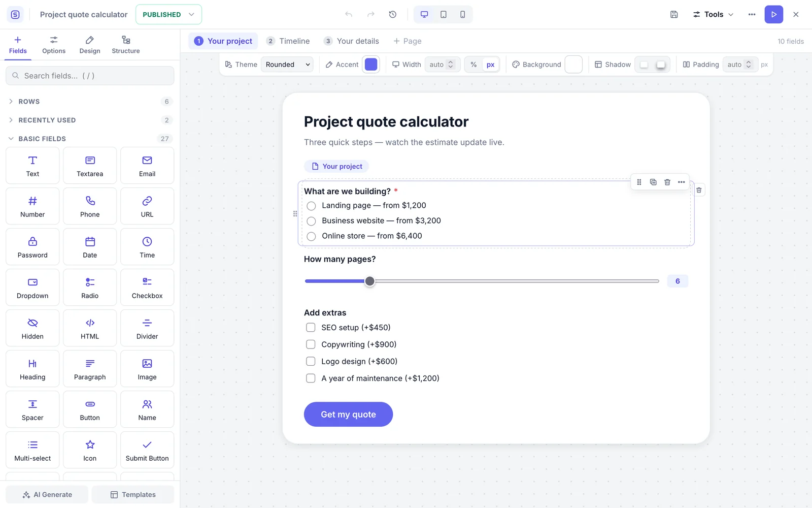Open the Templates button
Image resolution: width=812 pixels, height=508 pixels.
pyautogui.click(x=133, y=495)
